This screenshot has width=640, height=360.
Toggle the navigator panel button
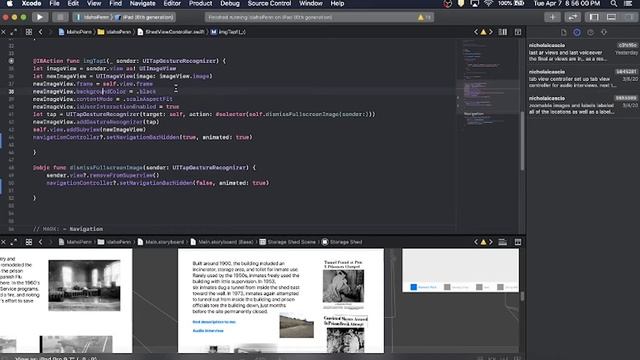click(x=594, y=17)
